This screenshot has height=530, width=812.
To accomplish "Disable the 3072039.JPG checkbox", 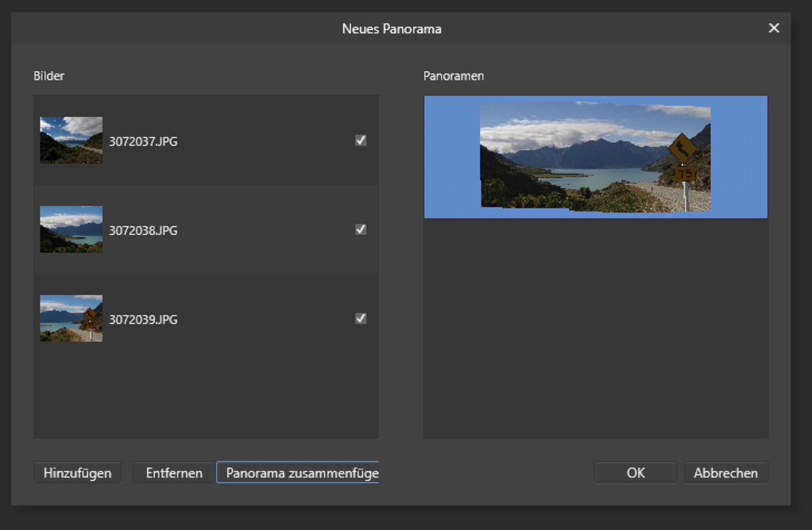I will pos(361,319).
